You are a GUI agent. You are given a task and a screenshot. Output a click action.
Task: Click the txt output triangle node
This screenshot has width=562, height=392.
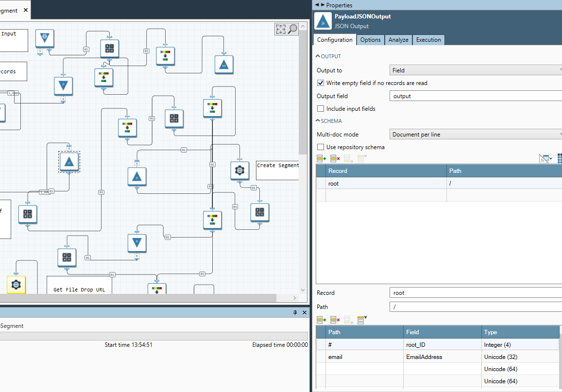(x=224, y=65)
